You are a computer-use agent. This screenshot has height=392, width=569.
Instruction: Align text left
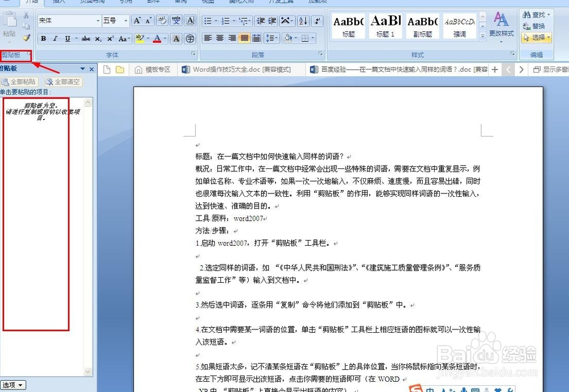pyautogui.click(x=208, y=38)
